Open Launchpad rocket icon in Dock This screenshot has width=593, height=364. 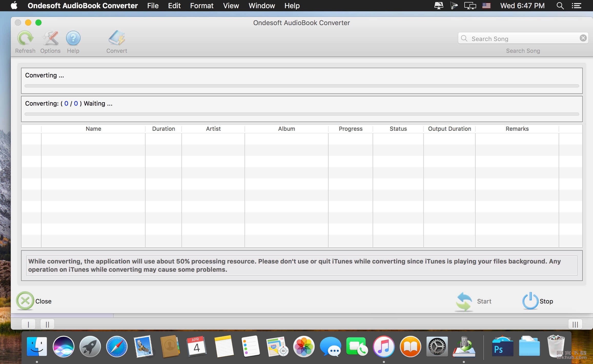[x=90, y=347]
